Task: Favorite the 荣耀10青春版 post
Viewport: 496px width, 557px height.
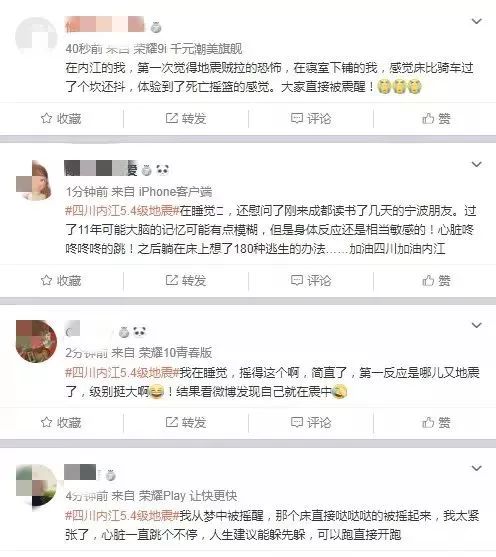Action: (61, 422)
